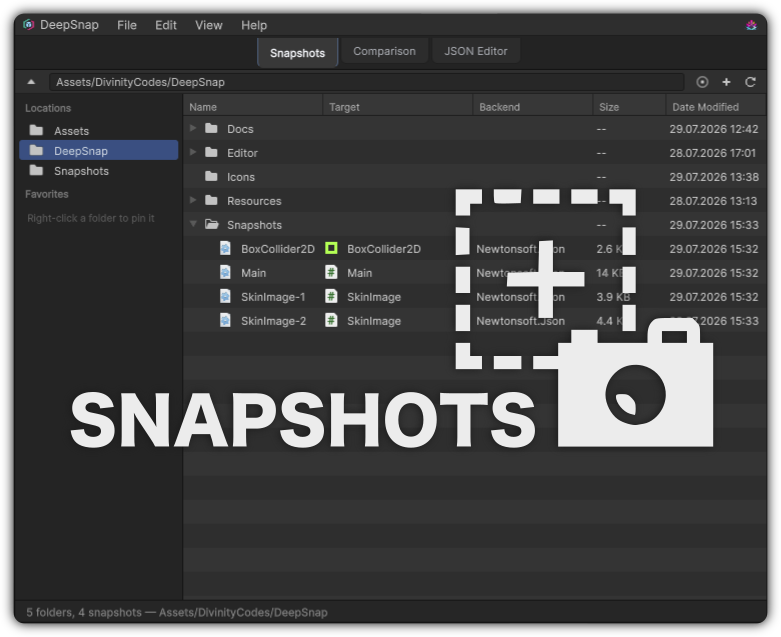Click the Newtonsoft.Json backend of SkinImage-2
This screenshot has height=637, width=781.
tap(521, 320)
